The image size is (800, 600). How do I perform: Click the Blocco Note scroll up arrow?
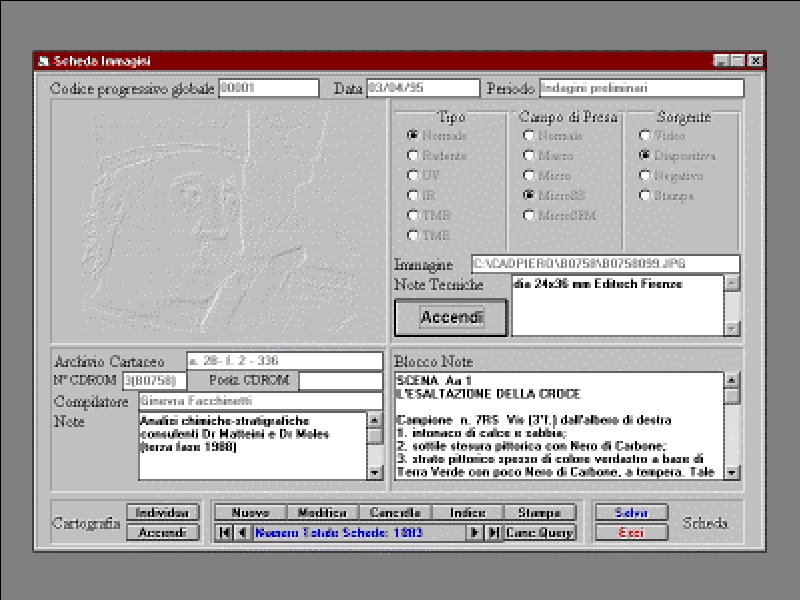click(x=732, y=380)
